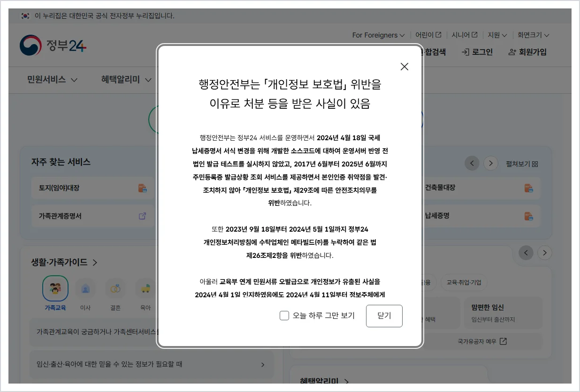
Task: Click next arrow above 맘편한 임신 card
Action: pos(545,253)
